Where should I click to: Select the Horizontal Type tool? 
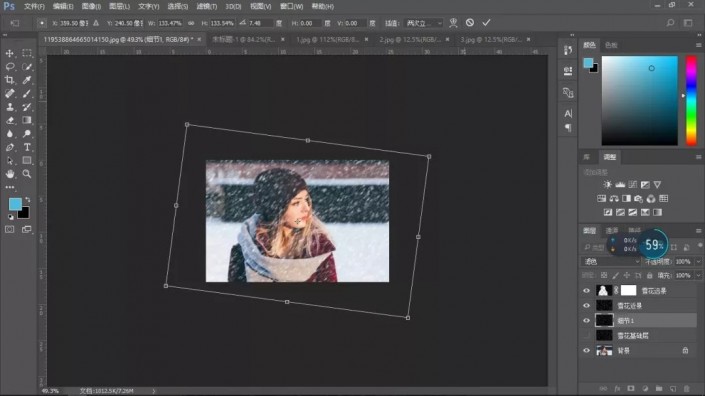pyautogui.click(x=27, y=147)
